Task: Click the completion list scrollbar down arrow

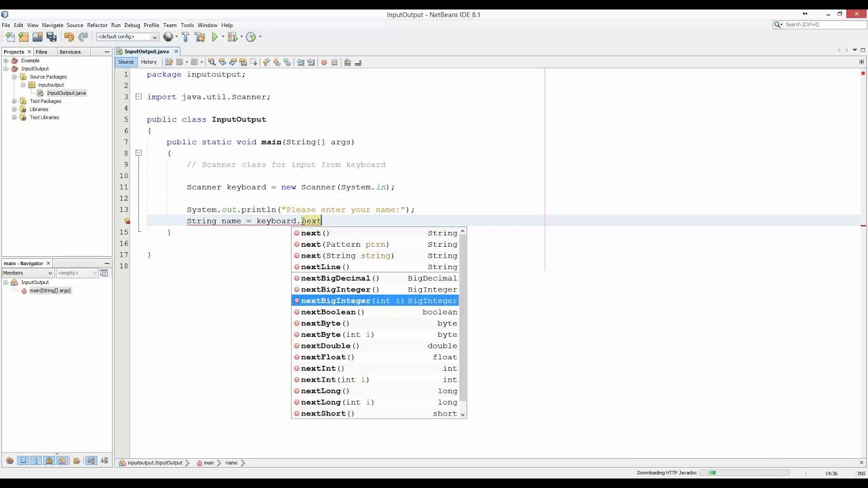Action: coord(463,414)
